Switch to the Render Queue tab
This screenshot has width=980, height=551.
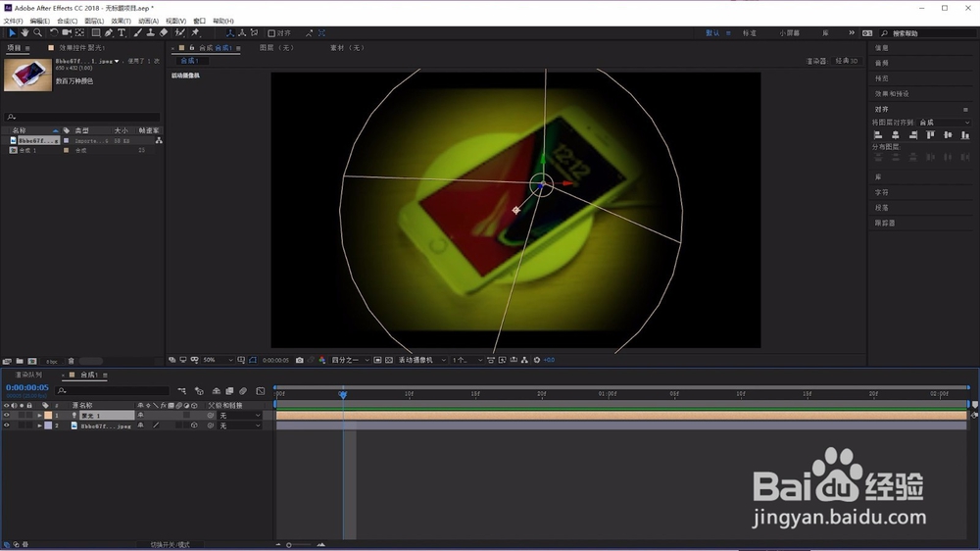tap(28, 375)
